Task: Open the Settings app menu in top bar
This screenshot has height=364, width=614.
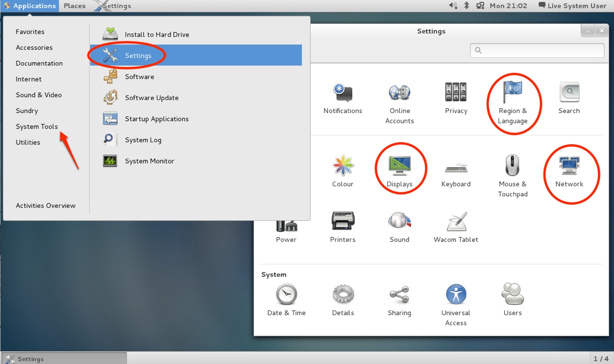Action: 112,6
